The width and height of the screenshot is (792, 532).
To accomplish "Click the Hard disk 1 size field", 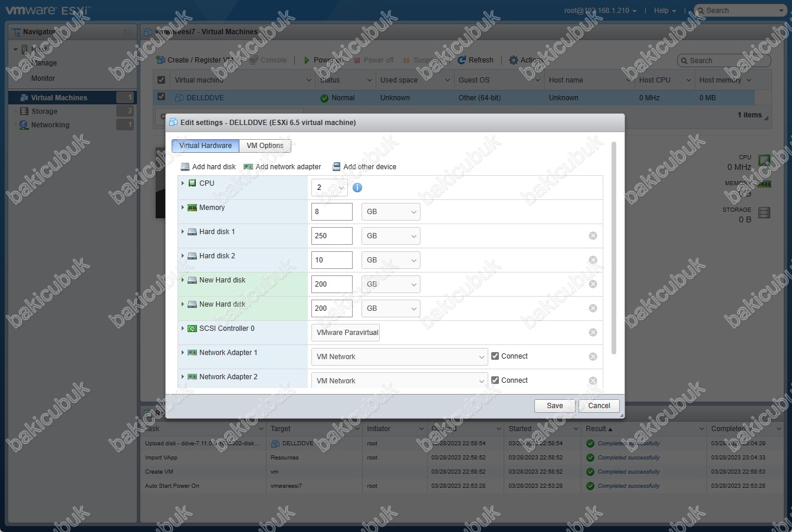I will pos(332,236).
